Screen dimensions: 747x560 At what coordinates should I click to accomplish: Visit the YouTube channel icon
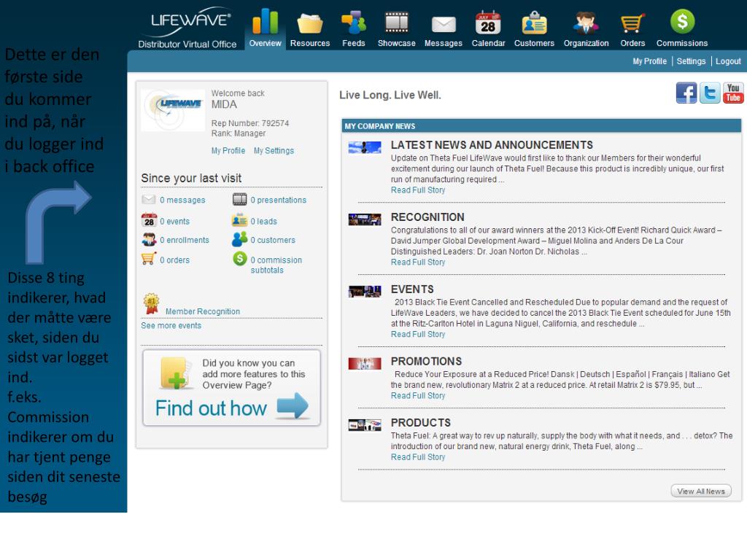[x=733, y=93]
